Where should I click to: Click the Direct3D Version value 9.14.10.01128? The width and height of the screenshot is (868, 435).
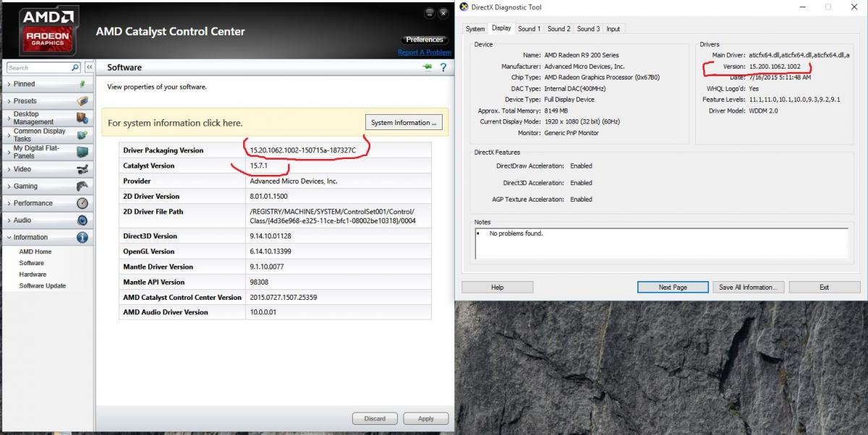(x=271, y=236)
